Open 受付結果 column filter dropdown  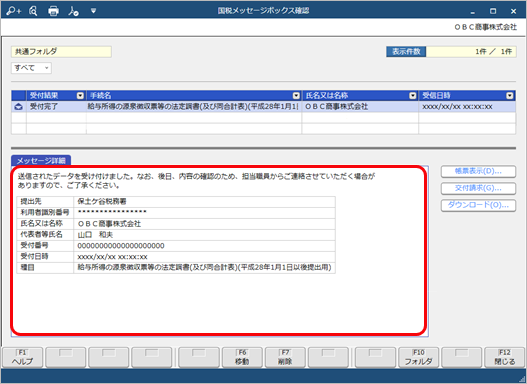coord(80,96)
